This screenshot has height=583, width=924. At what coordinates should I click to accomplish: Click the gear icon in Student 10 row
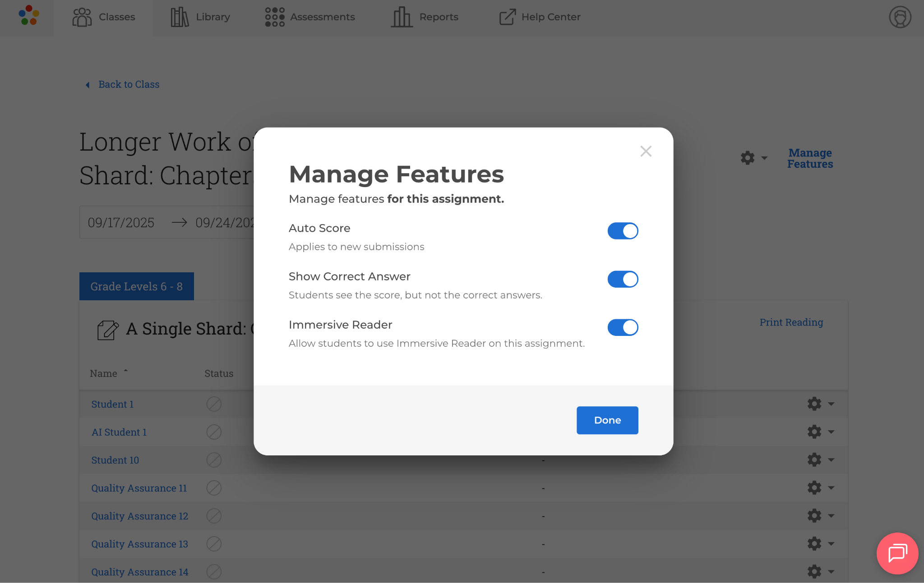click(814, 459)
